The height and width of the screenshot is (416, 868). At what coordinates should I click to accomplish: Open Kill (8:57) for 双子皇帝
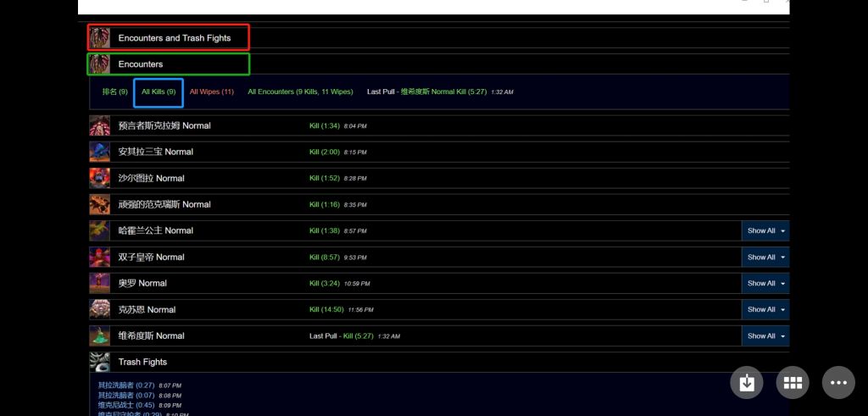pyautogui.click(x=325, y=258)
